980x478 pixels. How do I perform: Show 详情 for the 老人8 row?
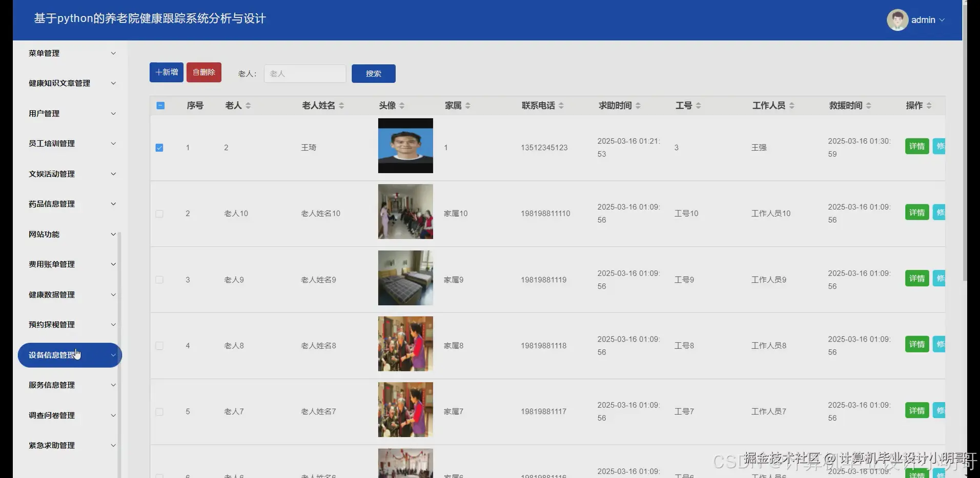[x=917, y=345]
